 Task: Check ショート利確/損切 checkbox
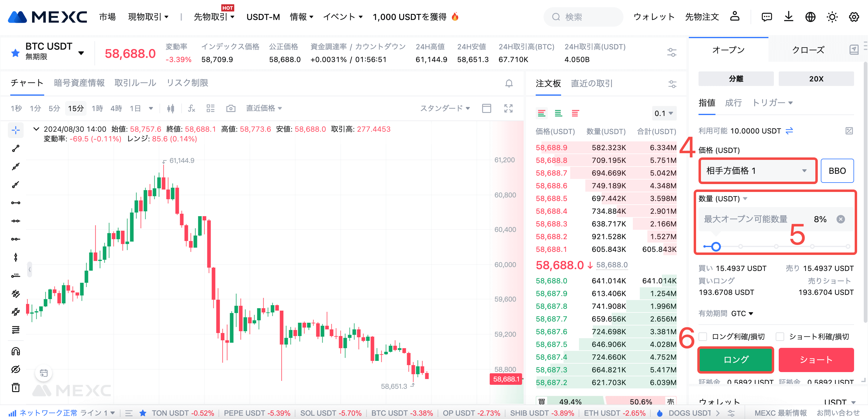(780, 336)
